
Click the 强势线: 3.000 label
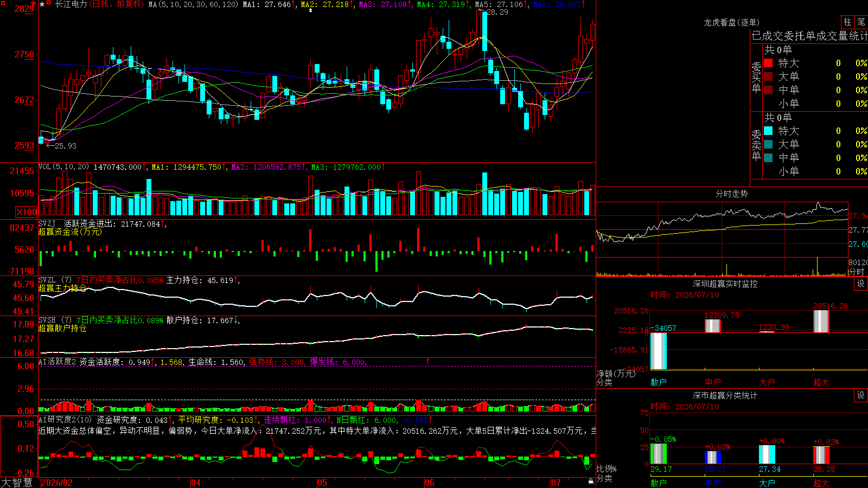pos(277,362)
